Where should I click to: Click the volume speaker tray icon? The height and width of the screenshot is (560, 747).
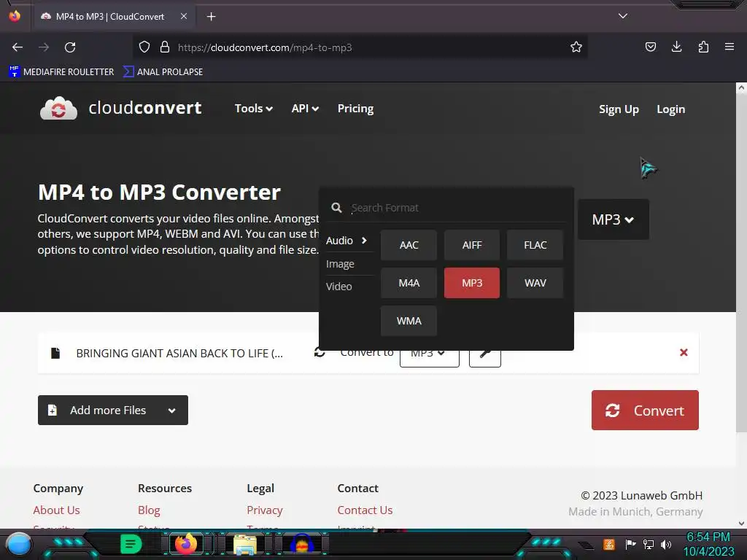click(666, 544)
